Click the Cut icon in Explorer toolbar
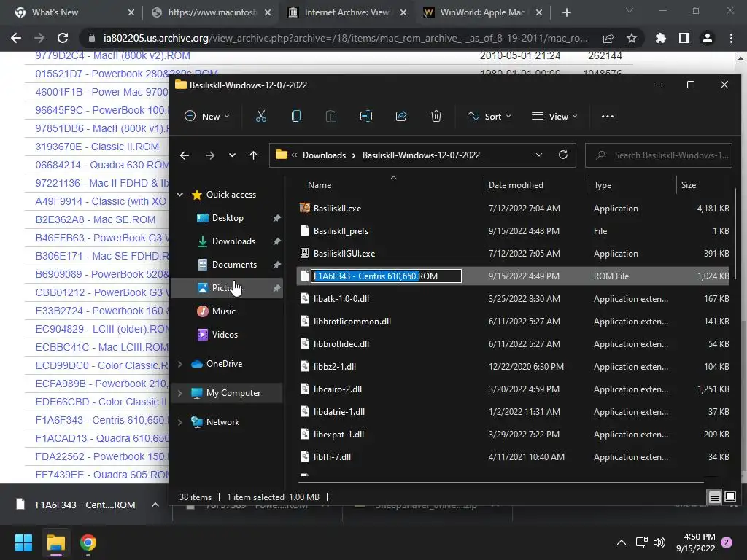Image resolution: width=747 pixels, height=560 pixels. (260, 116)
